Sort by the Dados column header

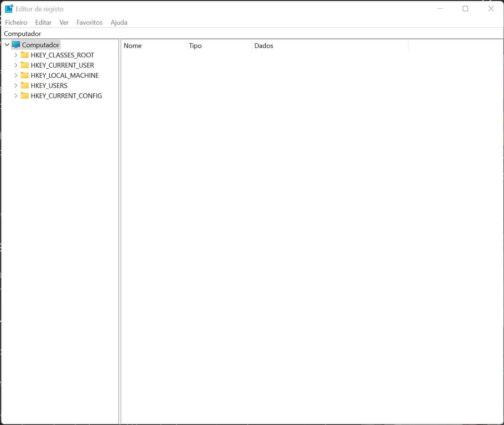tap(330, 46)
